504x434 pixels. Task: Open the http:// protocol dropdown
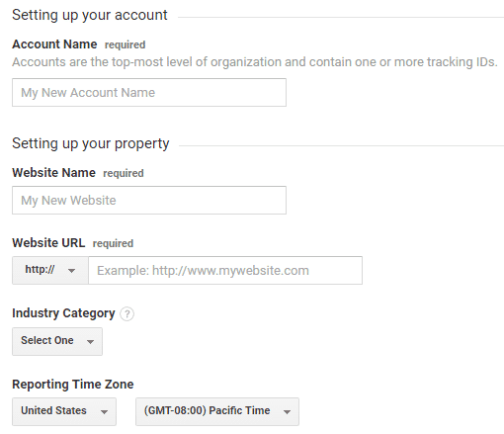(x=50, y=270)
